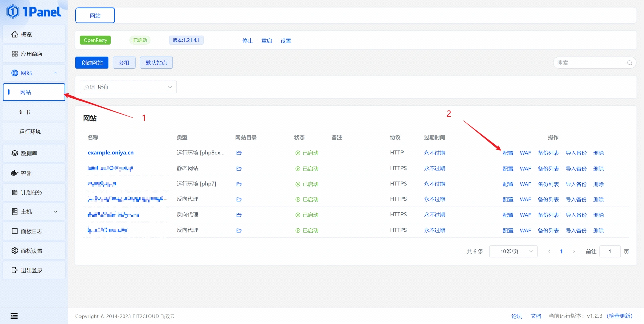
Task: Click the 版本:1.21.4.1 tag
Action: pos(186,40)
